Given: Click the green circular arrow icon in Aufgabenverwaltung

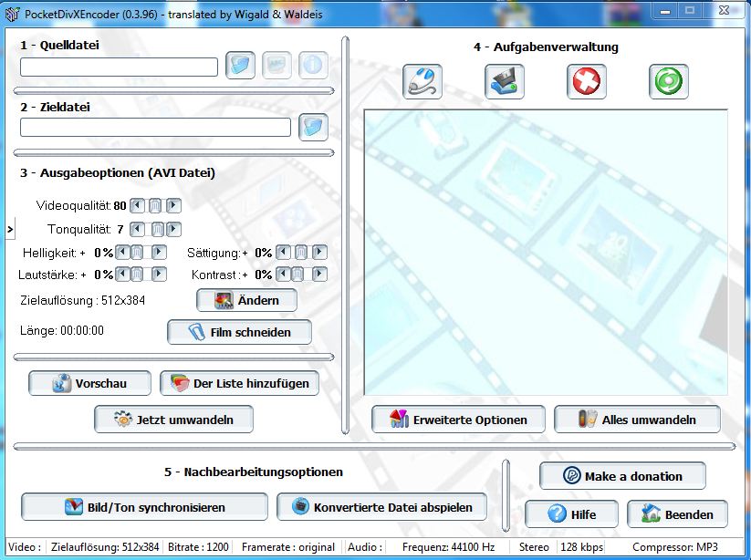Looking at the screenshot, I should (x=669, y=81).
